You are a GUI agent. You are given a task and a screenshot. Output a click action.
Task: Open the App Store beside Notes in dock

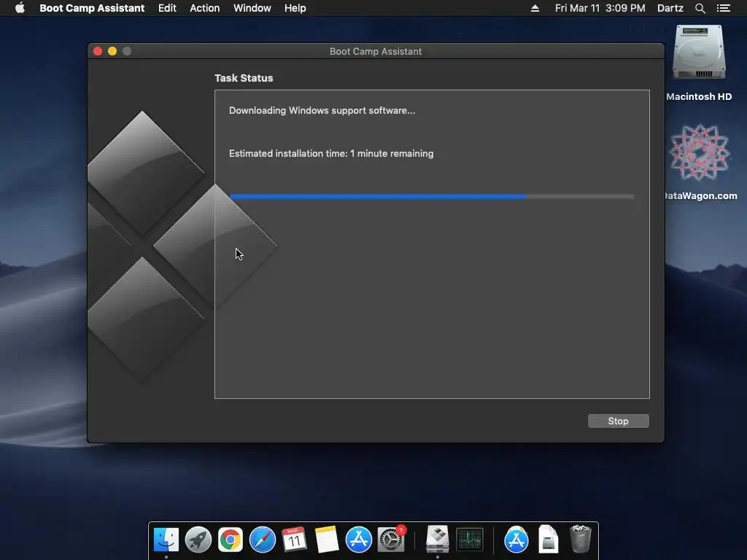358,540
